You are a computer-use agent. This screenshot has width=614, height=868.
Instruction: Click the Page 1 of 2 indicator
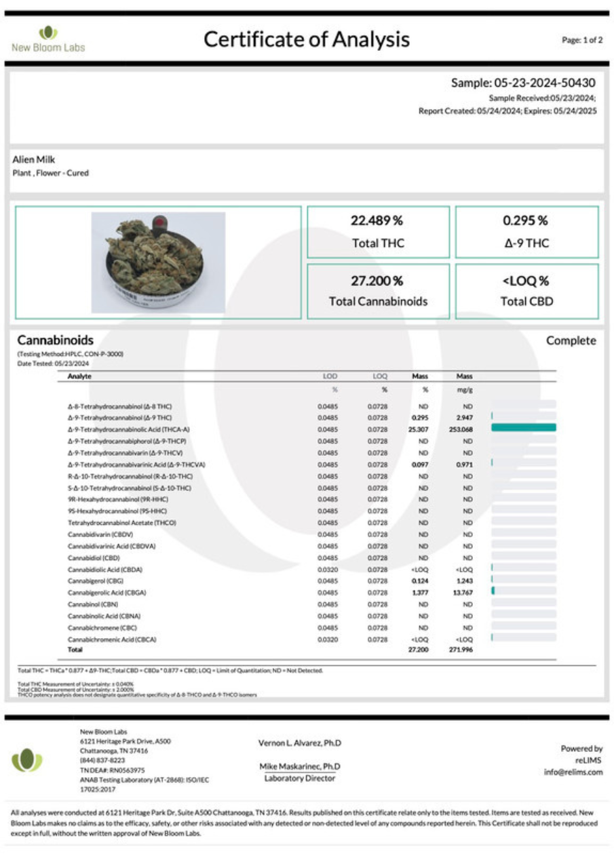582,40
